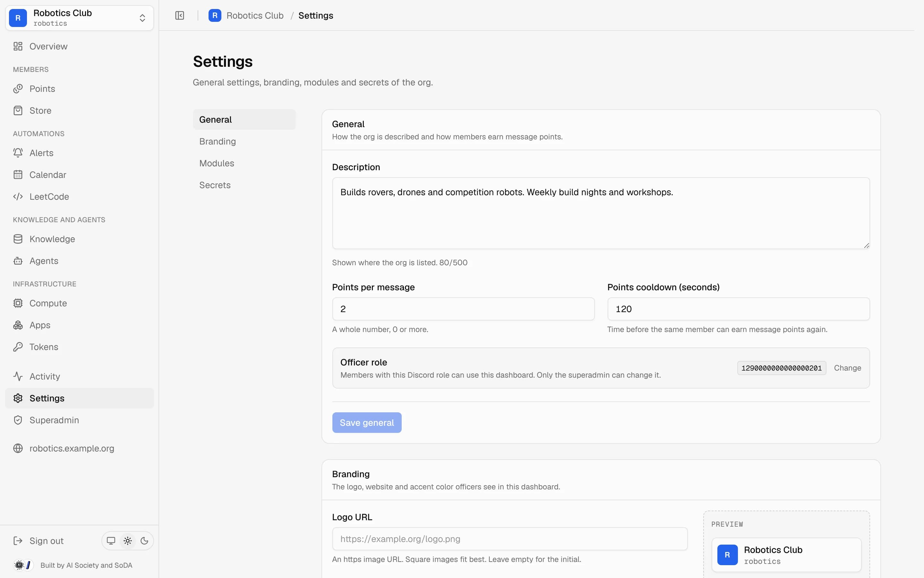Click the AI Society and SoDA logo icons

(x=23, y=565)
